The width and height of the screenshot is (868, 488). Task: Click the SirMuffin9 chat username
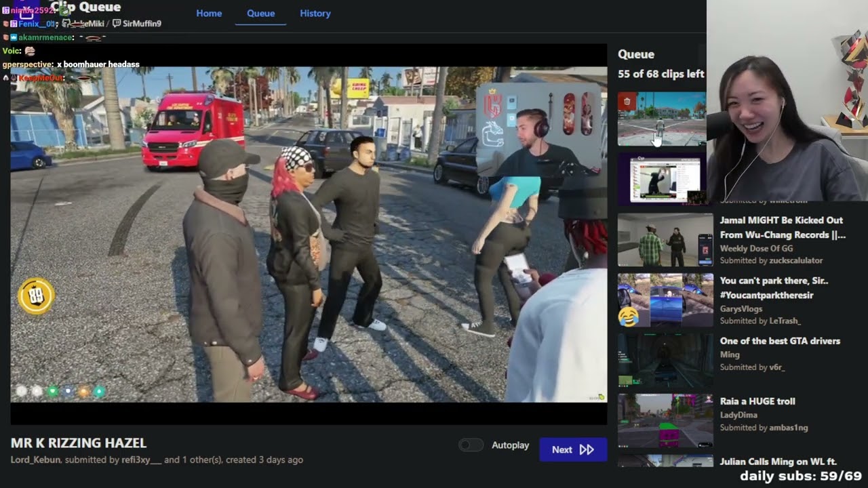pyautogui.click(x=142, y=24)
